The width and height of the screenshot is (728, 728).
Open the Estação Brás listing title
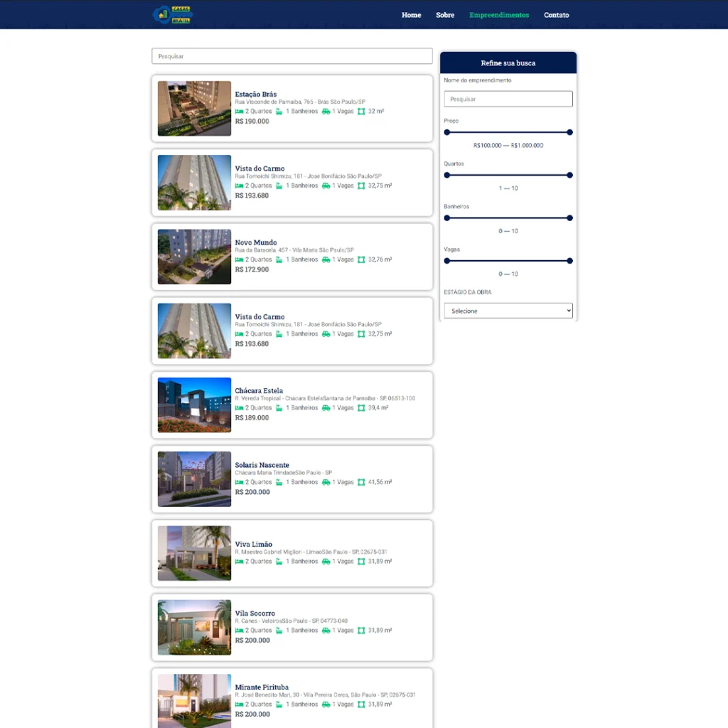(x=256, y=95)
